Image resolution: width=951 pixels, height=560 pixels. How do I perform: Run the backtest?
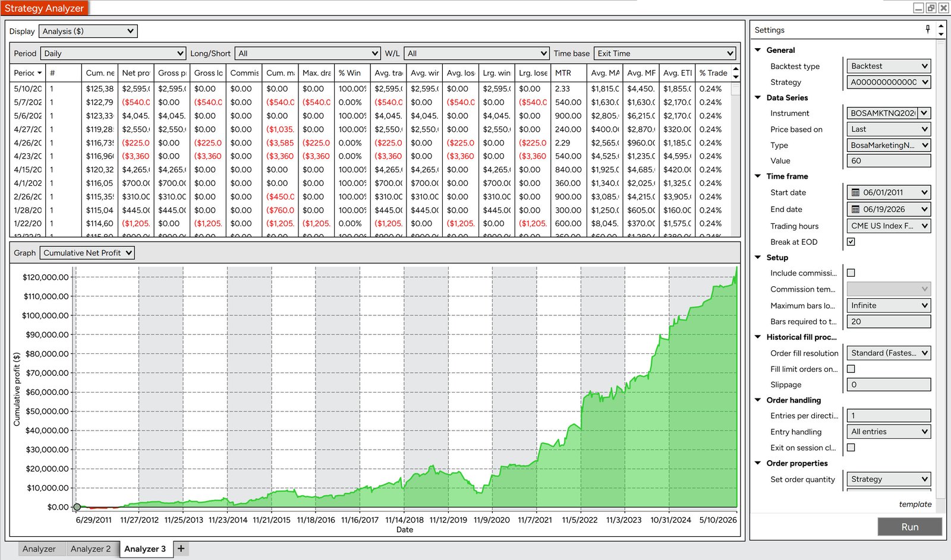pyautogui.click(x=909, y=527)
